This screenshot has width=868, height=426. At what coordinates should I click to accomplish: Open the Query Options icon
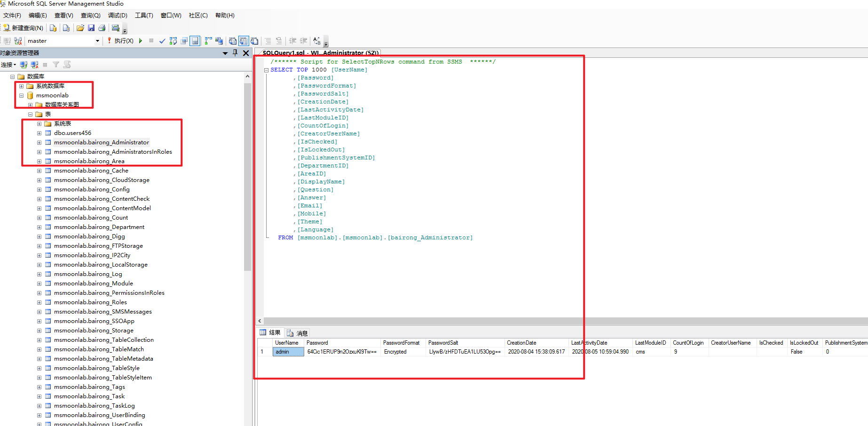(184, 41)
